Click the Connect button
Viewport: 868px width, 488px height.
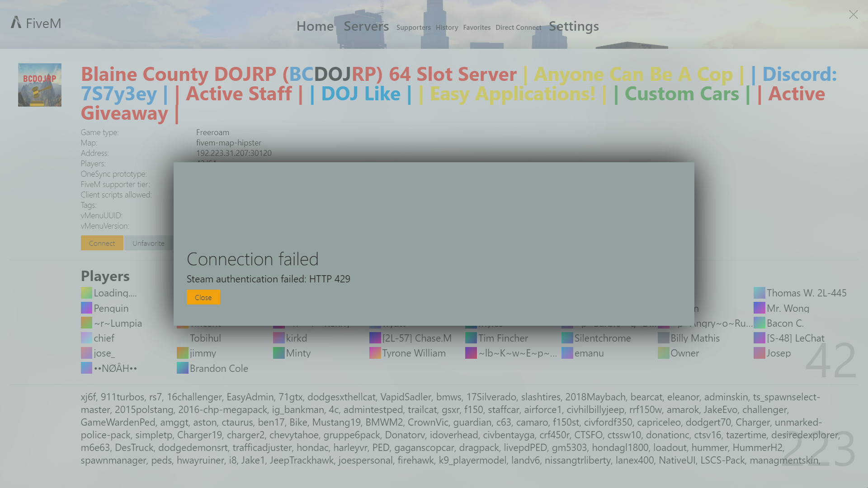[x=102, y=243]
